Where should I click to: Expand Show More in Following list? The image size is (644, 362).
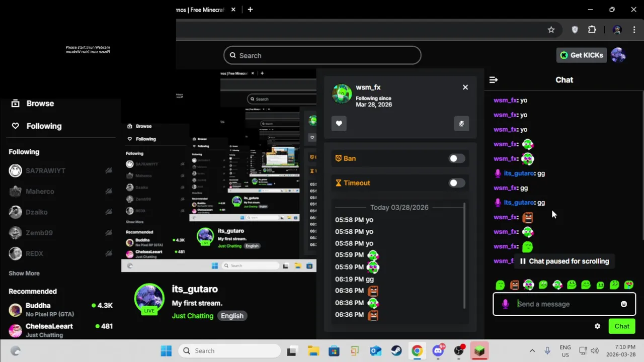tap(24, 273)
